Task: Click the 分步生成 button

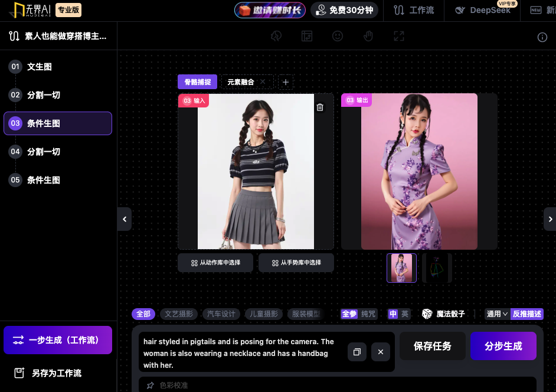Action: (503, 346)
